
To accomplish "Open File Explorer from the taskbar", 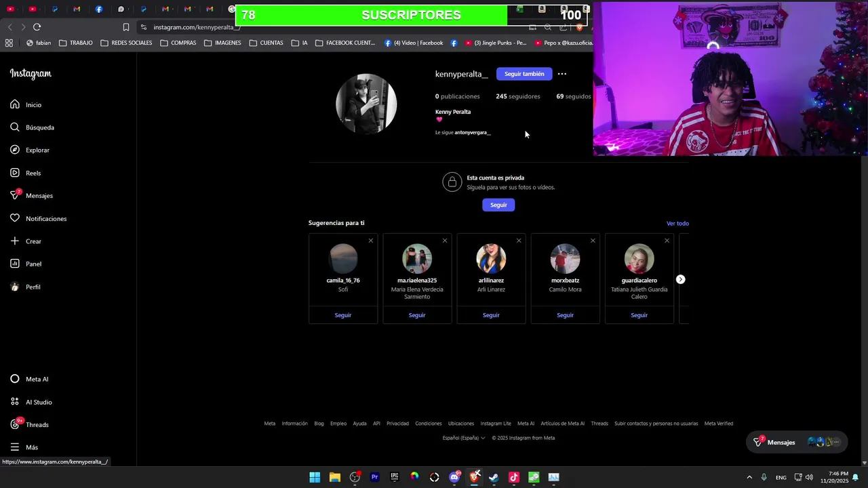I will tap(334, 477).
